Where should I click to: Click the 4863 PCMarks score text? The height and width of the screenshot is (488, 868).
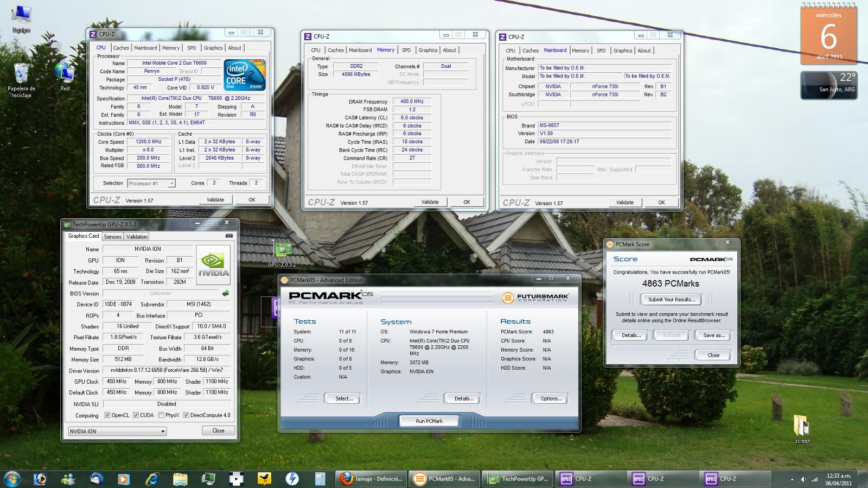[x=671, y=283]
